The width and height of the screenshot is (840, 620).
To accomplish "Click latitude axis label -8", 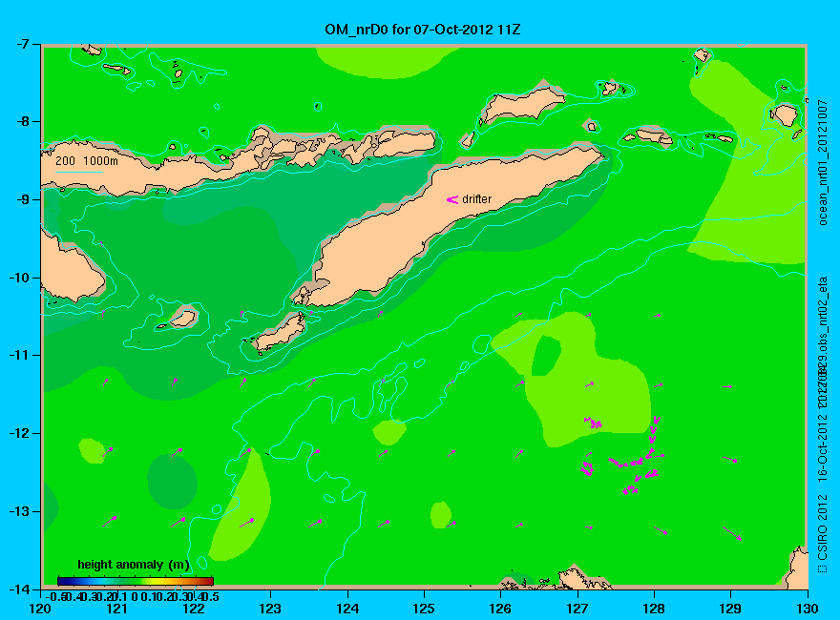I will point(22,121).
